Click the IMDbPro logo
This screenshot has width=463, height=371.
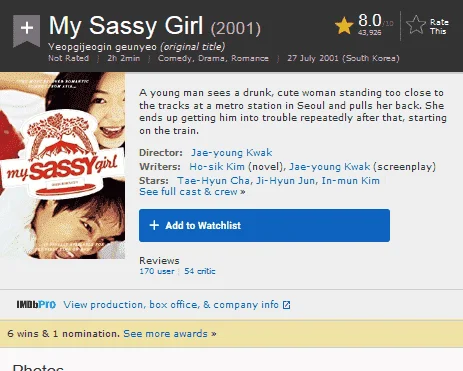click(36, 305)
